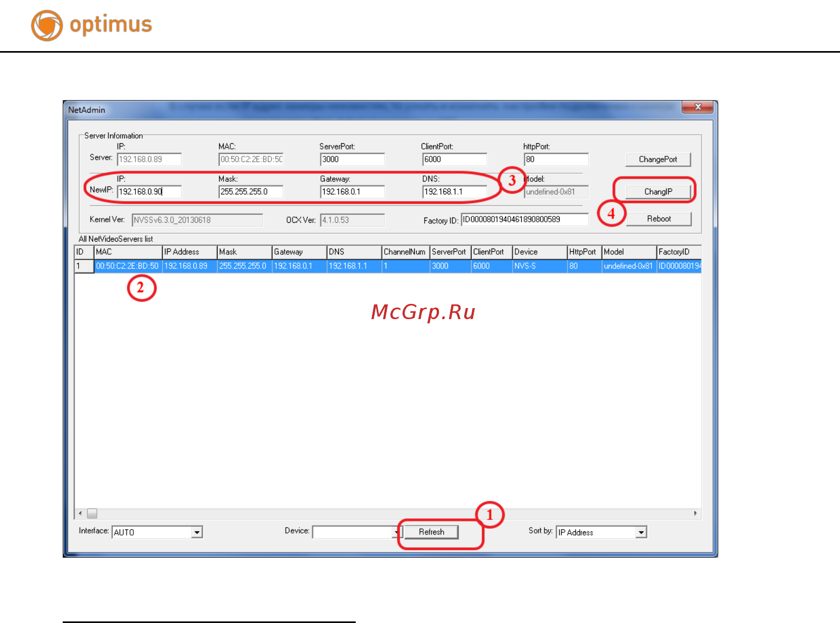The image size is (840, 623).
Task: Click the horizontal scrollbar thumb
Action: [x=92, y=513]
